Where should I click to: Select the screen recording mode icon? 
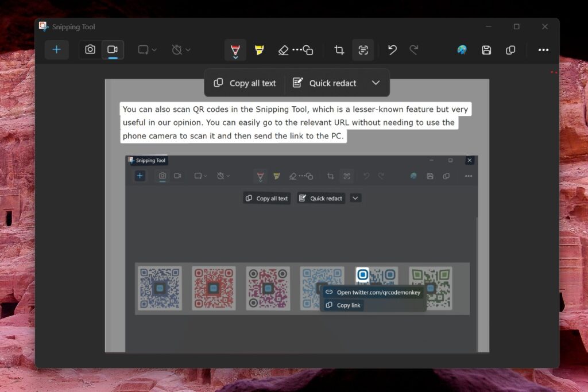pos(113,50)
